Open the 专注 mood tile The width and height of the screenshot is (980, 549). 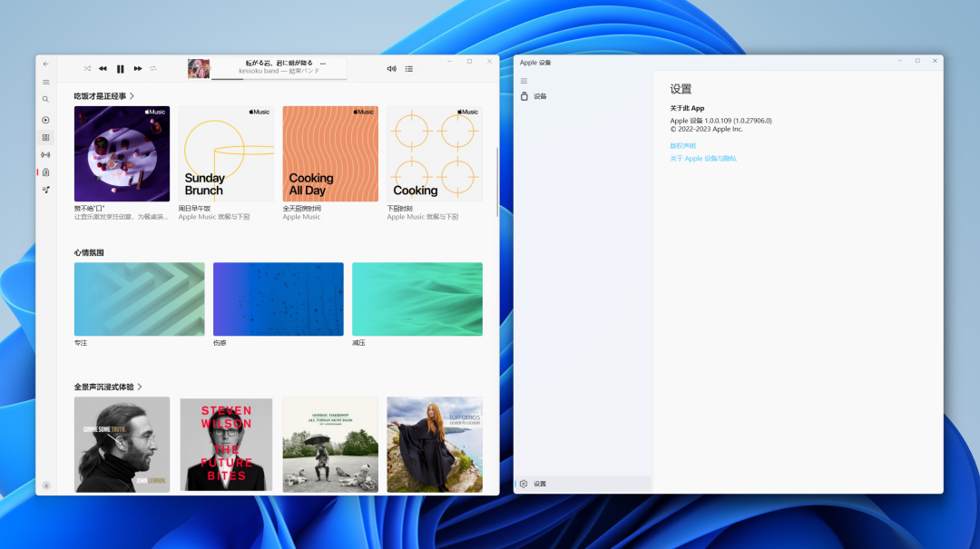tap(140, 299)
